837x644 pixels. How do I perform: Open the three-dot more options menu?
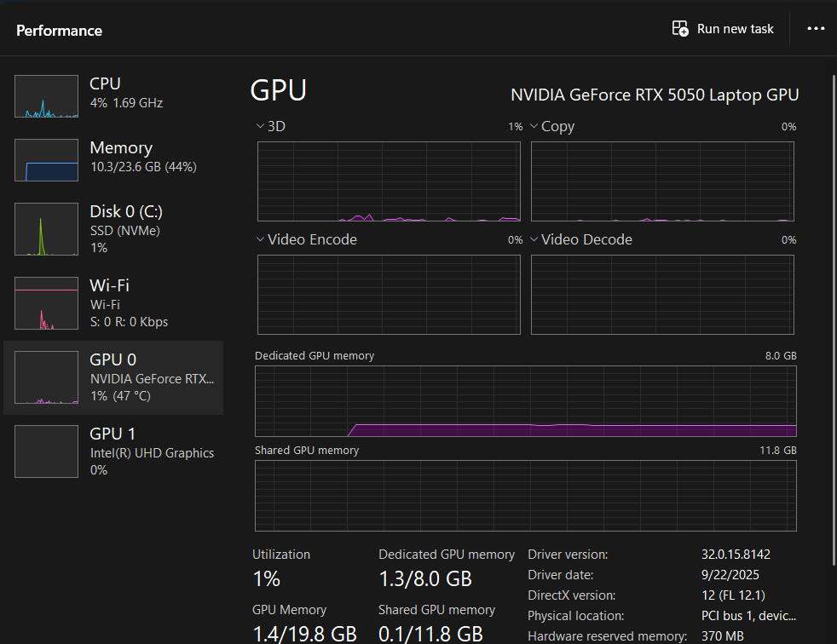(816, 29)
